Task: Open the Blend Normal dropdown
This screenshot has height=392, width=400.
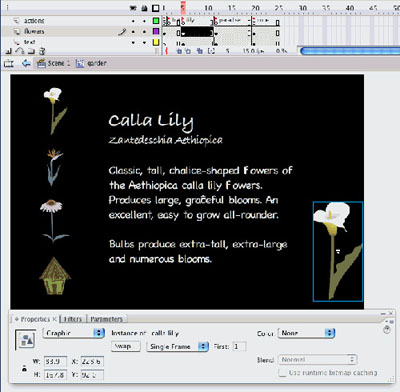Action: pos(317,360)
